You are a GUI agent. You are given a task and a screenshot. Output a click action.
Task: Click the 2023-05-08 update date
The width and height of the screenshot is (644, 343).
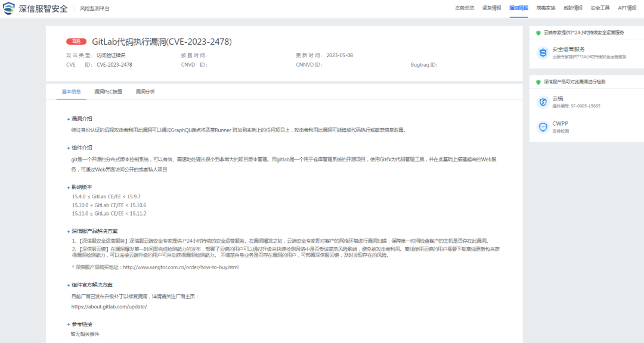pos(340,55)
